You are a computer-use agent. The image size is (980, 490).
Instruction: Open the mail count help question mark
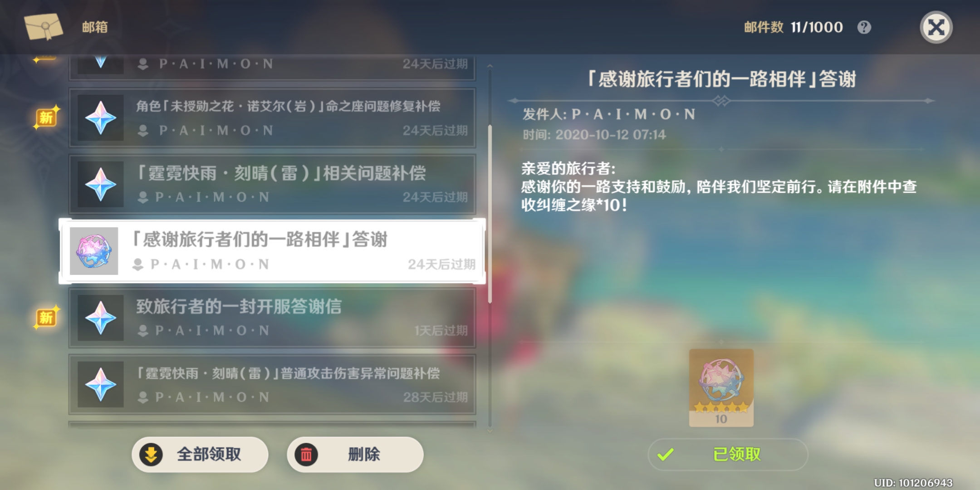864,27
